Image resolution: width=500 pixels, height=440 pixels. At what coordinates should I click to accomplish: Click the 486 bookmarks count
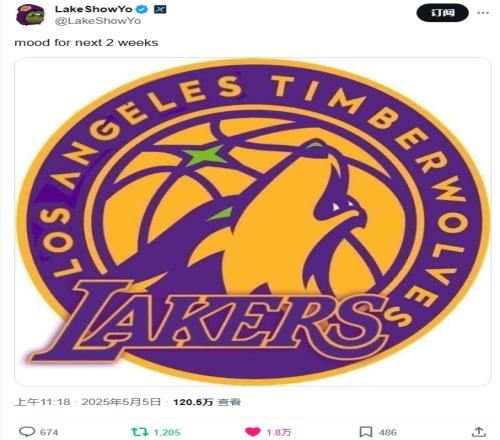click(x=388, y=432)
